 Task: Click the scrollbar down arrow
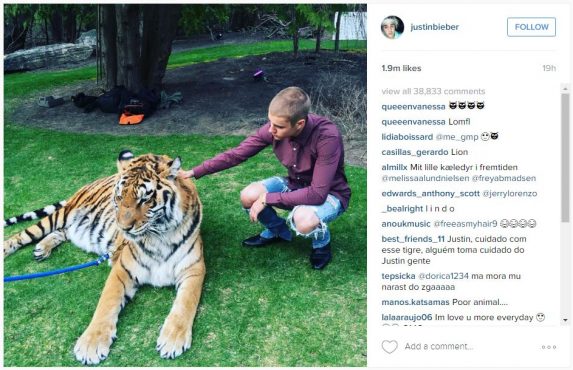pyautogui.click(x=565, y=320)
